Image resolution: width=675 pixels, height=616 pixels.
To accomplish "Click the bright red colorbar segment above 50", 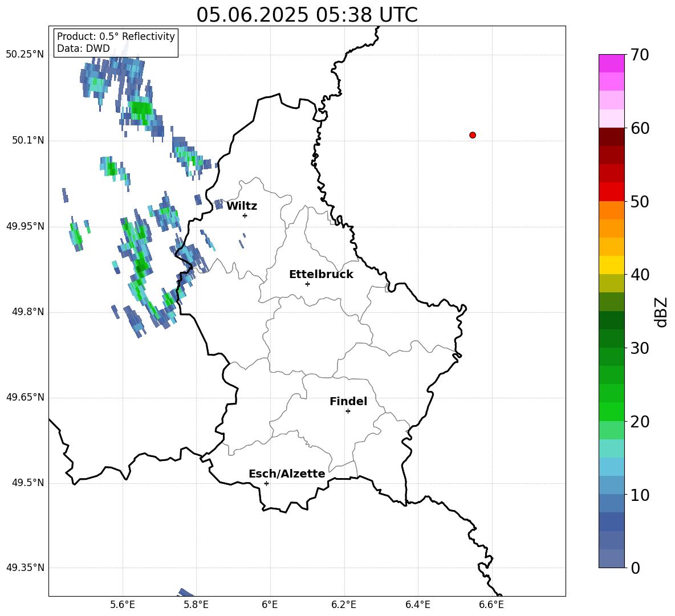I will pyautogui.click(x=611, y=192).
